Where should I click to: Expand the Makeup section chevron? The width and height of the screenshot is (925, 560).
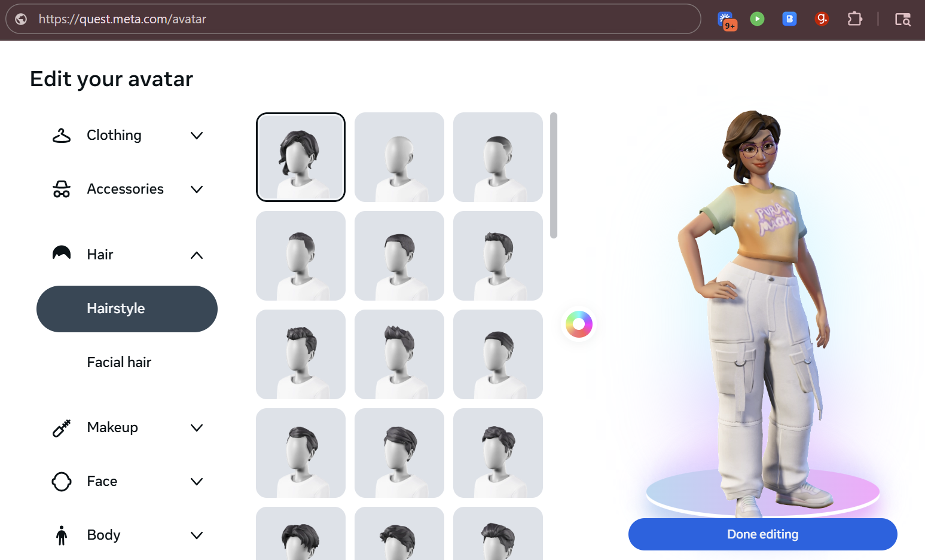point(196,428)
